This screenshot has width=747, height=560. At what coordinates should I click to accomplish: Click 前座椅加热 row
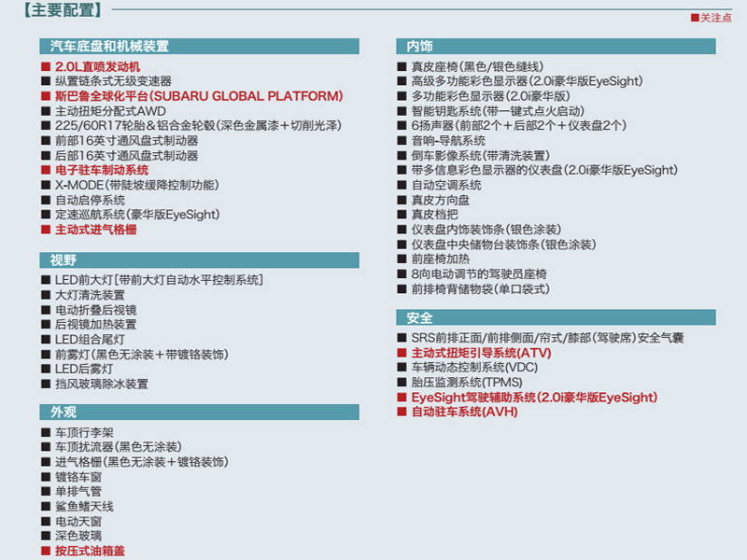[433, 259]
